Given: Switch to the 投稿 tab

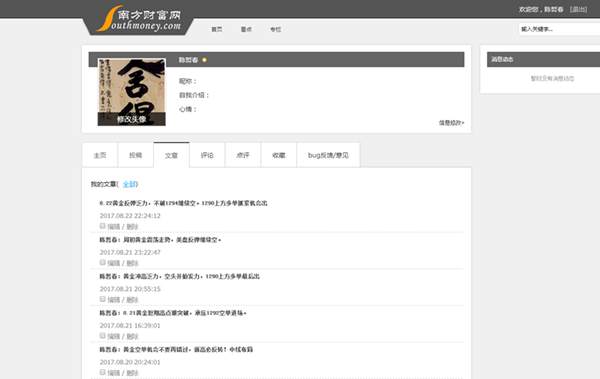Looking at the screenshot, I should pos(135,155).
